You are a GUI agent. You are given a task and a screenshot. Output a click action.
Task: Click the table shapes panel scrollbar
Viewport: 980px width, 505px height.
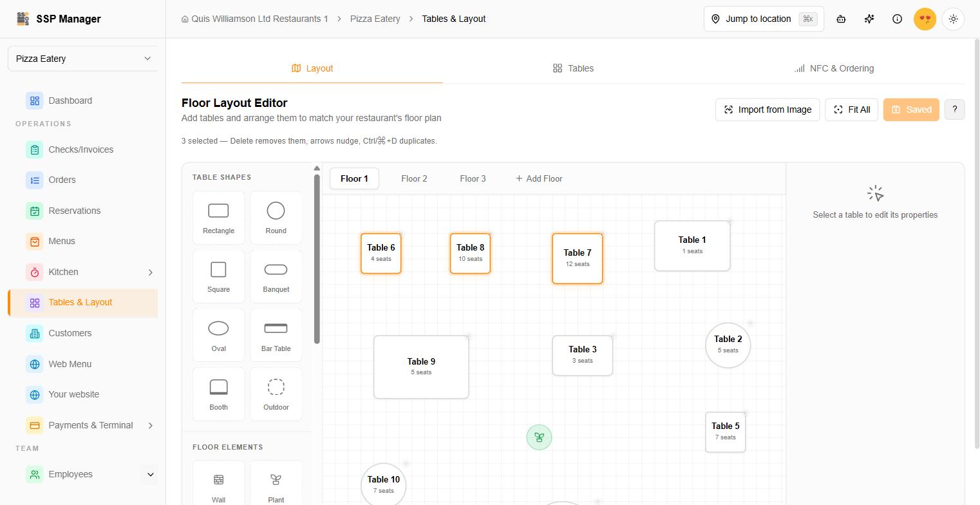pyautogui.click(x=317, y=258)
